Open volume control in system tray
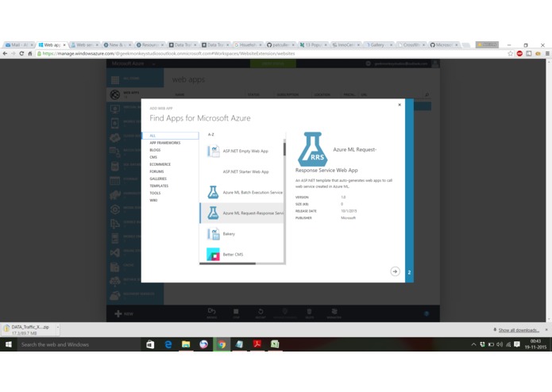552x392 pixels. pyautogui.click(x=500, y=344)
